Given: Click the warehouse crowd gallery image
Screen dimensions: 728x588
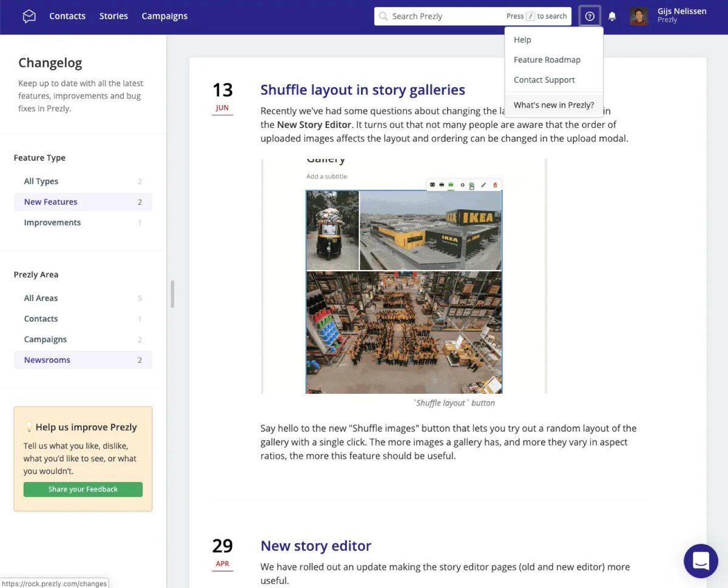Looking at the screenshot, I should point(404,332).
